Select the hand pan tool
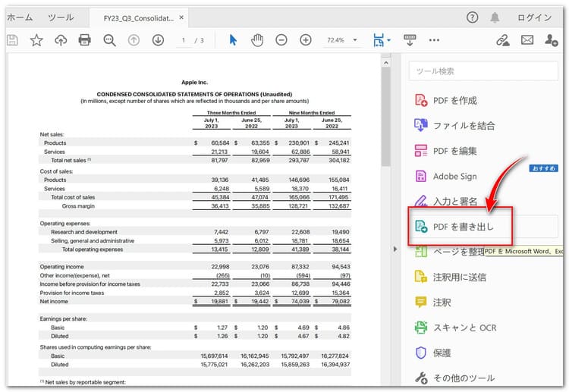Image resolution: width=569 pixels, height=392 pixels. click(x=257, y=40)
